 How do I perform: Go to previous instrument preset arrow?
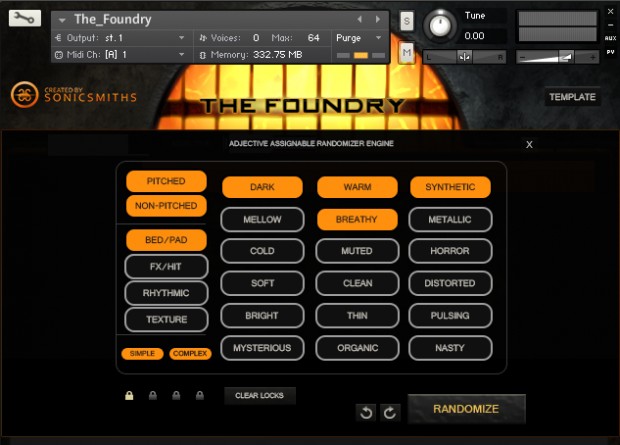(359, 19)
